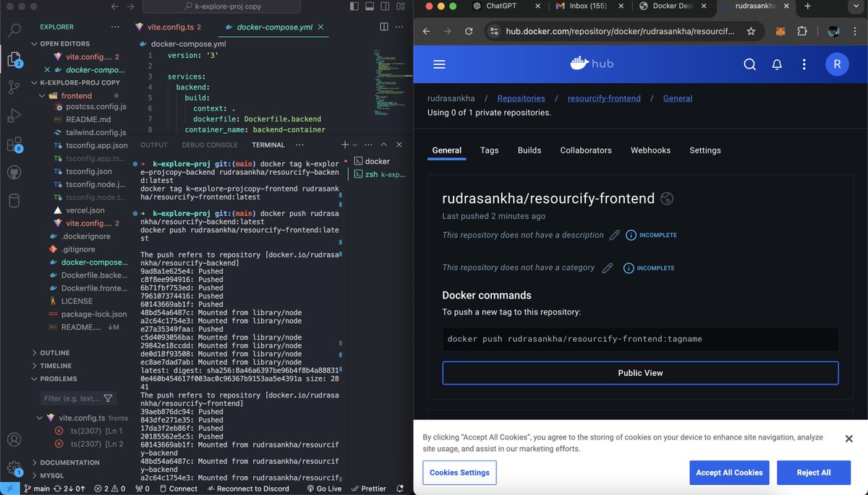Click the Public View button
This screenshot has width=868, height=495.
[x=640, y=373]
